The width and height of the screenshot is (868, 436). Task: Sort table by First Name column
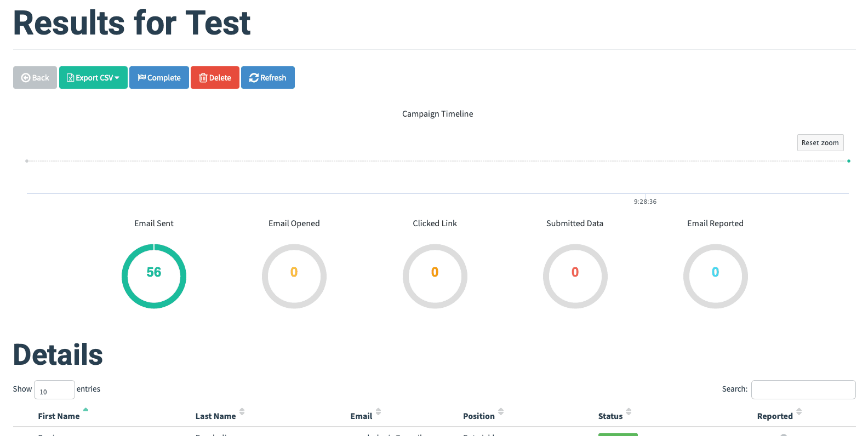59,416
